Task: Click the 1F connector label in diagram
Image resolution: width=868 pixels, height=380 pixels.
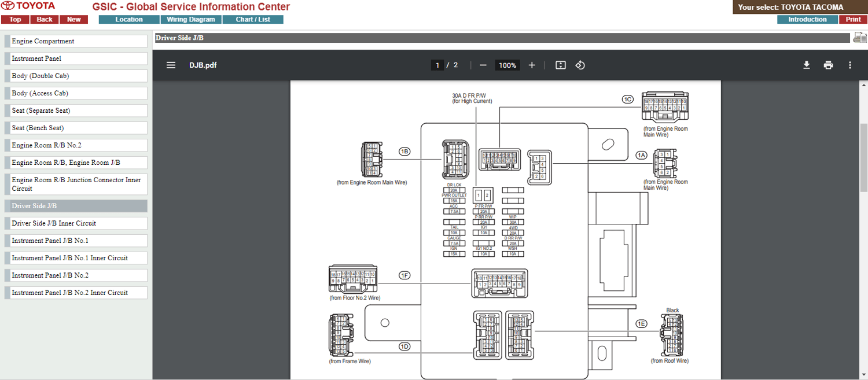Action: tap(404, 275)
